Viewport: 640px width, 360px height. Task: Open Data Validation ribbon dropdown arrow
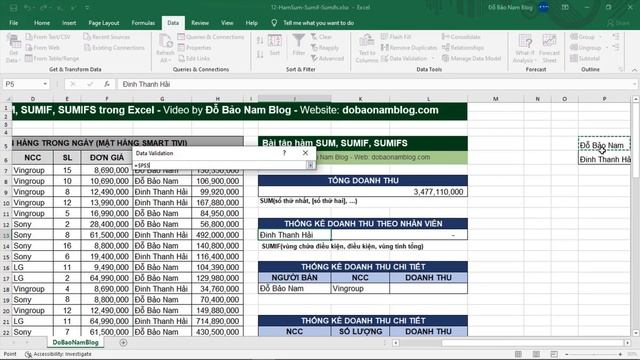pos(433,58)
